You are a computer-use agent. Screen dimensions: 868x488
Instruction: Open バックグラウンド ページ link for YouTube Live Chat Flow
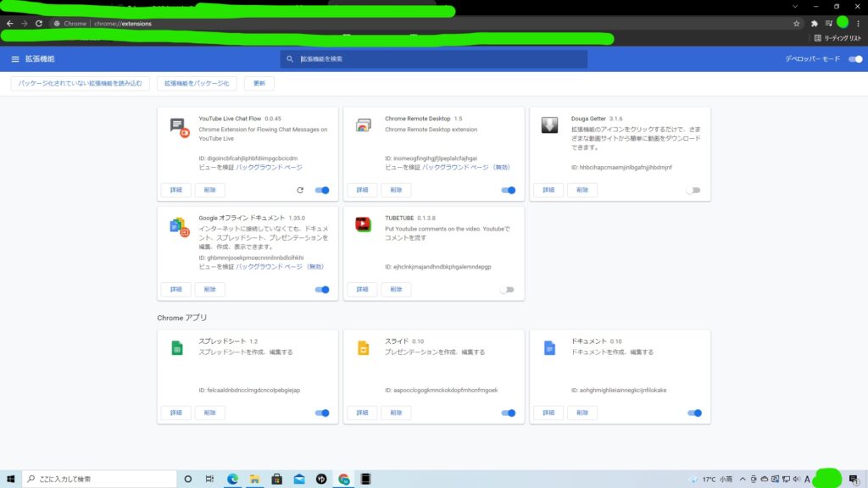point(269,167)
